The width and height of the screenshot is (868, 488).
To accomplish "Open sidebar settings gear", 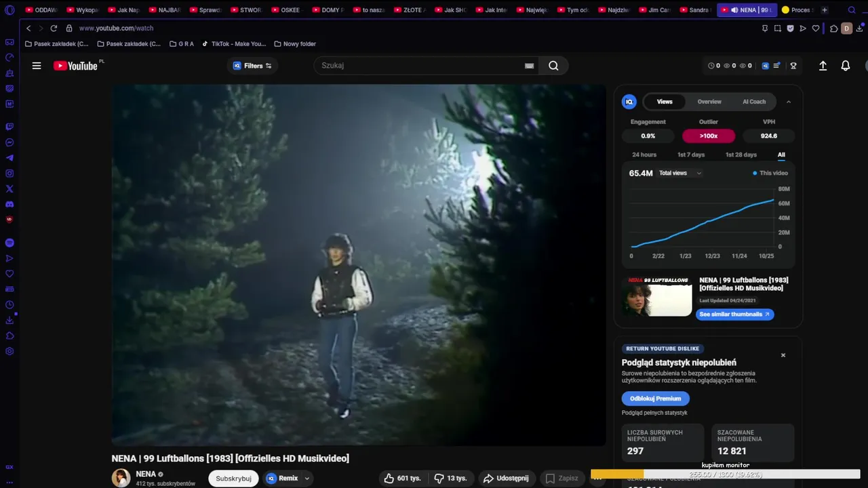I will (9, 351).
